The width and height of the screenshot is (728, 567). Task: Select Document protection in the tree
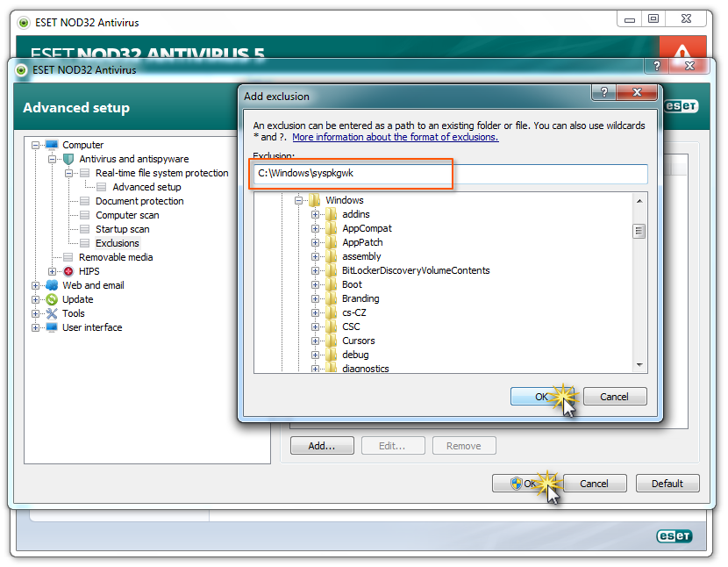[x=139, y=201]
